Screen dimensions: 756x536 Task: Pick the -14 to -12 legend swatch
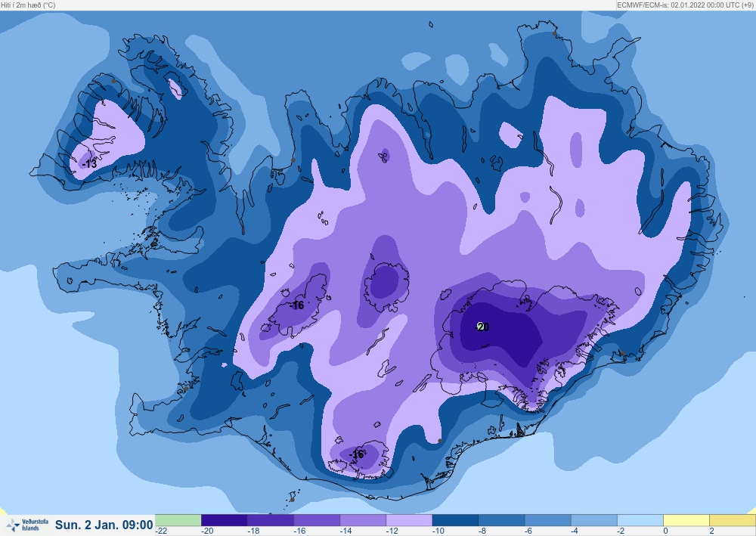(363, 520)
